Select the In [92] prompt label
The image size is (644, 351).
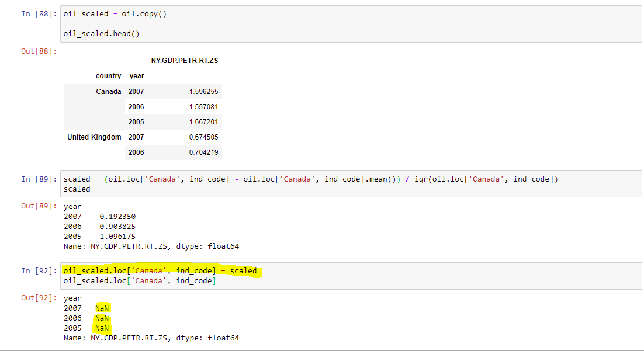click(39, 271)
